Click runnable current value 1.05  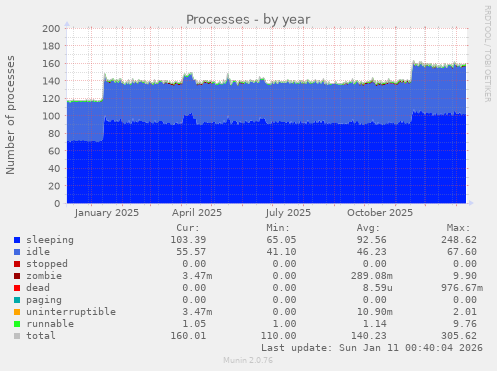pyautogui.click(x=194, y=324)
